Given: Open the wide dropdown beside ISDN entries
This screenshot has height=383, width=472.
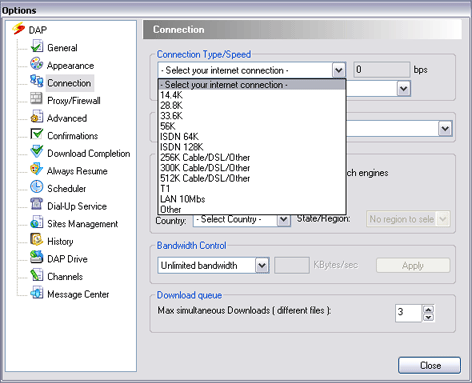Looking at the screenshot, I should (445, 129).
